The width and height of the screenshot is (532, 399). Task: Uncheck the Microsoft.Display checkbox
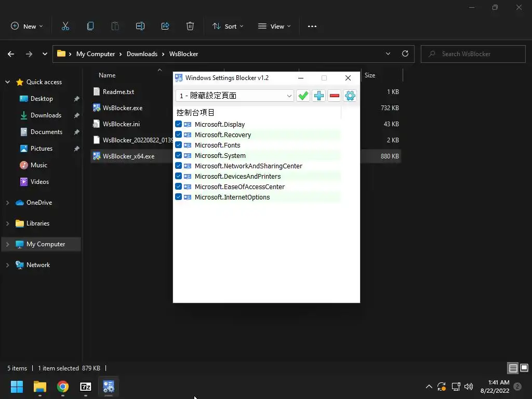[179, 124]
